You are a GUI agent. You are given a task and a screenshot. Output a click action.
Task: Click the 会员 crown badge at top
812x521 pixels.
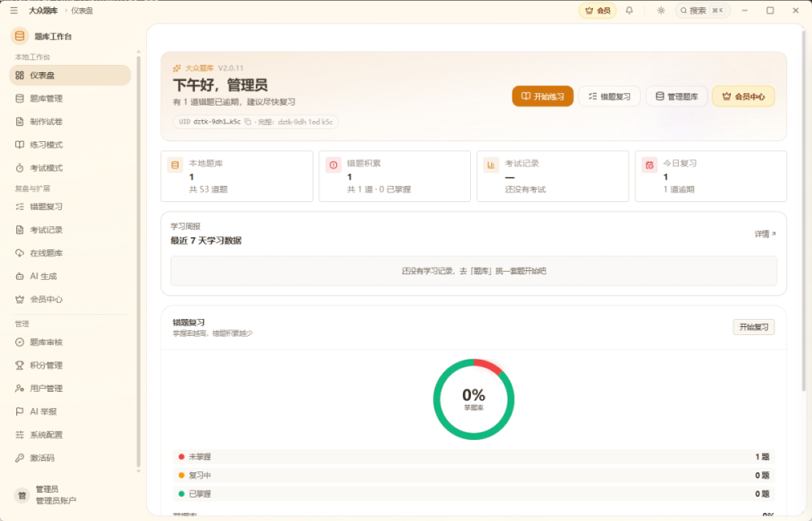pos(598,11)
